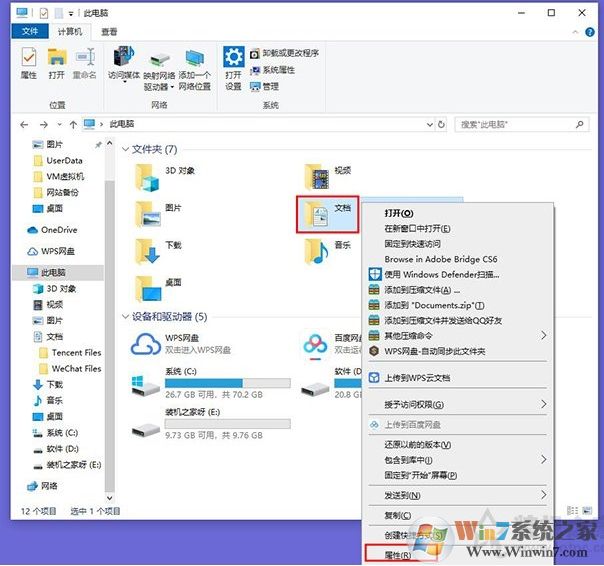Switch to the 查看 ribbon tab
The height and width of the screenshot is (566, 604).
[109, 32]
